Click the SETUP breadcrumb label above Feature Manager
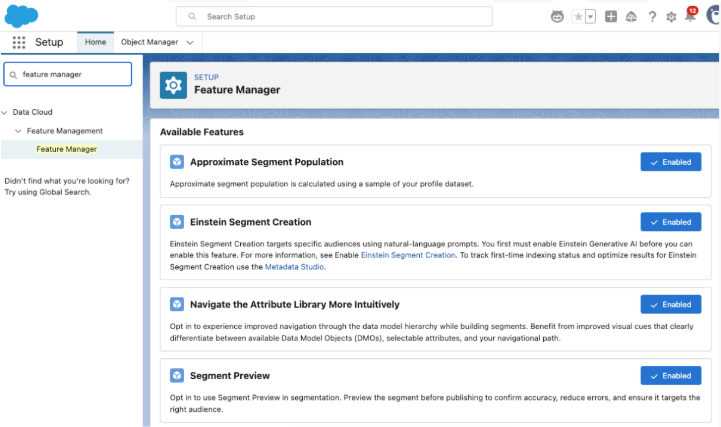721x427 pixels. 206,77
